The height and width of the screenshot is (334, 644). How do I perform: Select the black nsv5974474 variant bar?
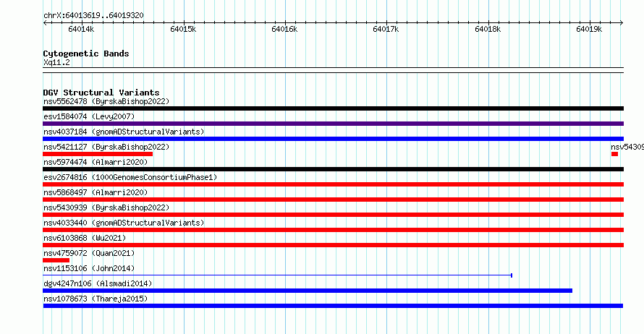[333, 169]
